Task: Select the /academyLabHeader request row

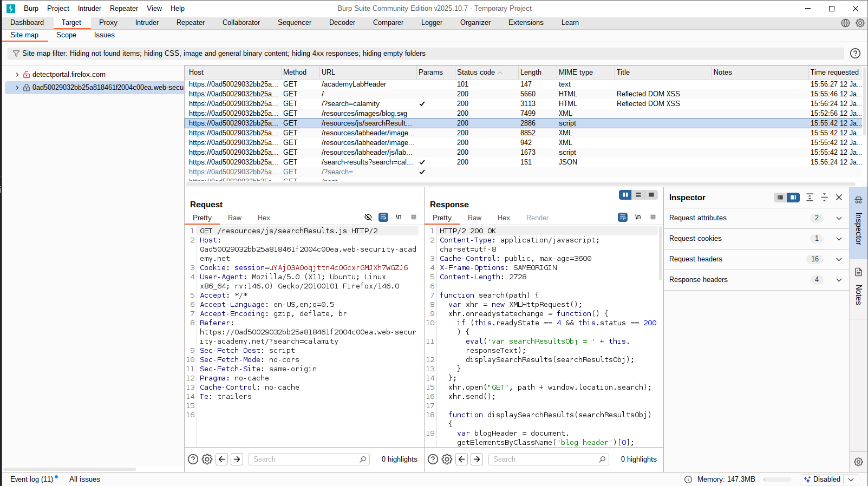Action: (x=523, y=84)
